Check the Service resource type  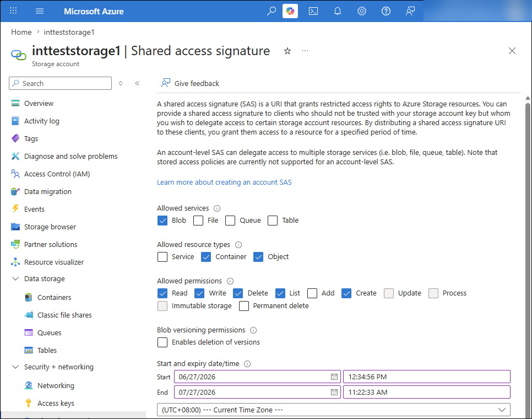162,257
